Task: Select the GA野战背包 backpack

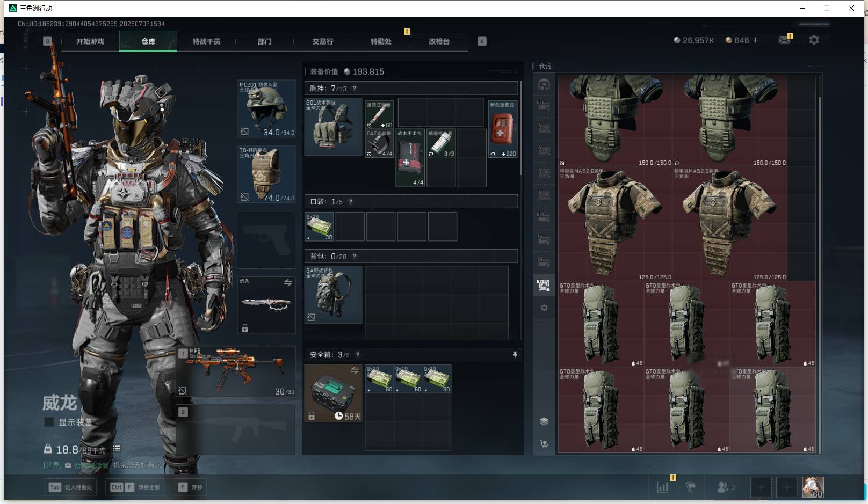Action: pos(333,295)
